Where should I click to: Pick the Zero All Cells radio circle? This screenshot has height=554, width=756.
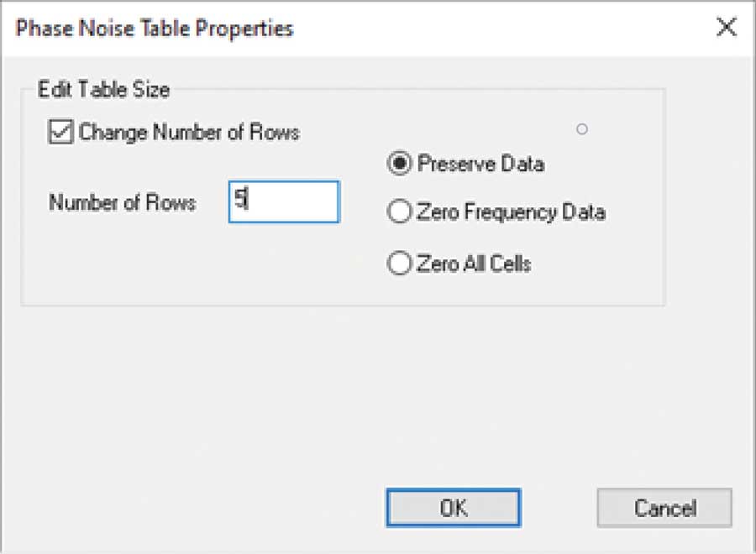coord(399,263)
